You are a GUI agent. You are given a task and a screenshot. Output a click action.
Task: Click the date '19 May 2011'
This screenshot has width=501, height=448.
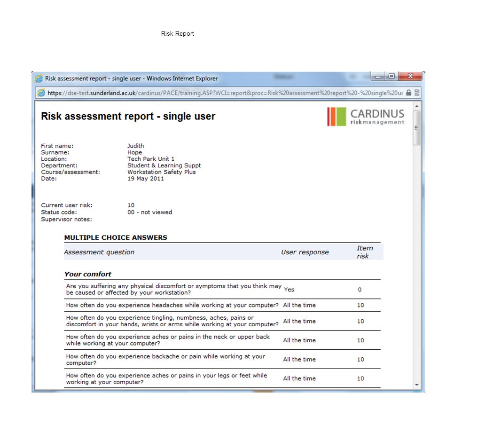[145, 179]
